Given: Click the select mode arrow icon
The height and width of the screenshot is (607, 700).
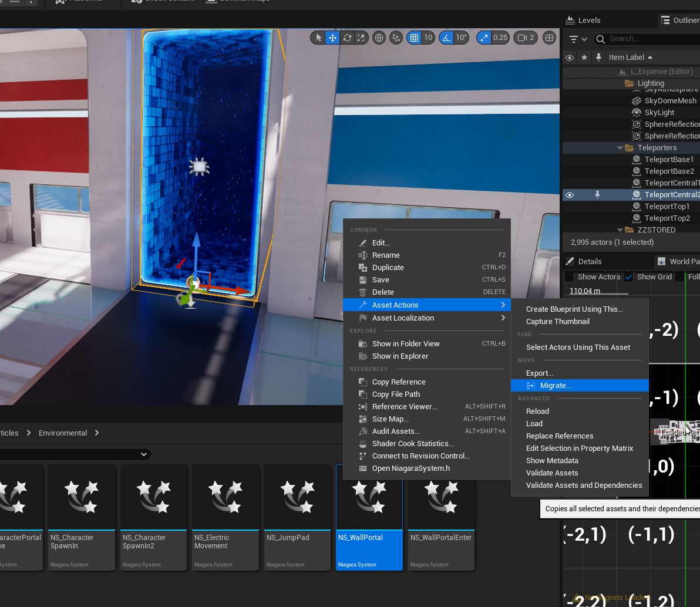Looking at the screenshot, I should [318, 38].
